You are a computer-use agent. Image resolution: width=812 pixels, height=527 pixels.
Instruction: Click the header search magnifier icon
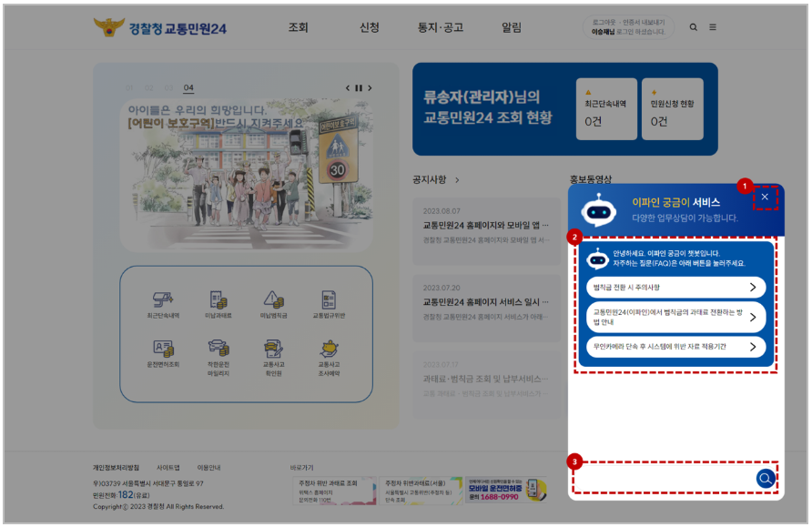693,27
